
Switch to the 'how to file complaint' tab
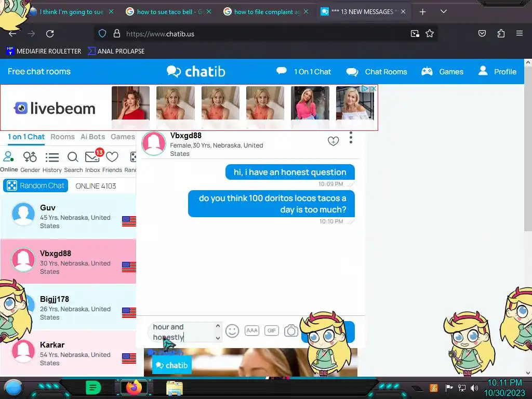[x=265, y=12]
